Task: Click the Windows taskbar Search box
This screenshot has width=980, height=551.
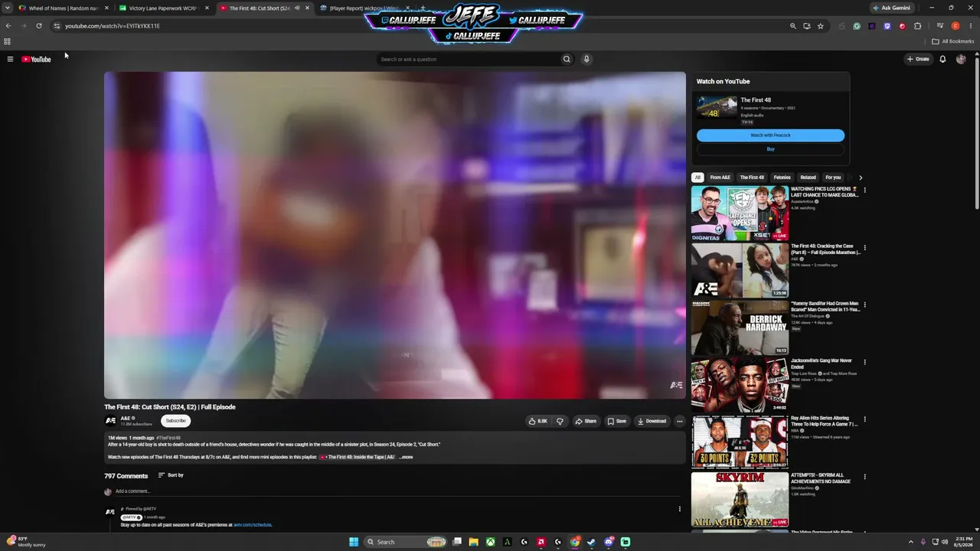Action: coord(406,542)
